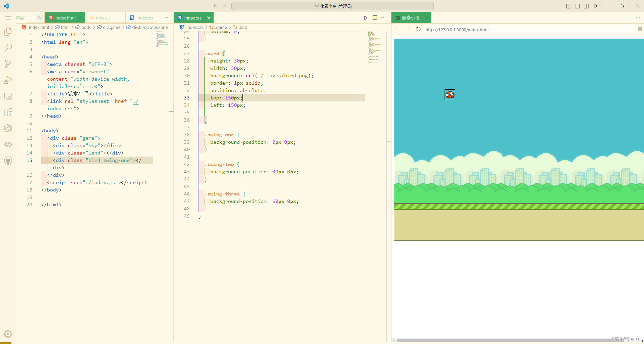The height and width of the screenshot is (344, 644).
Task: Open Customize Layout button
Action: [x=595, y=6]
